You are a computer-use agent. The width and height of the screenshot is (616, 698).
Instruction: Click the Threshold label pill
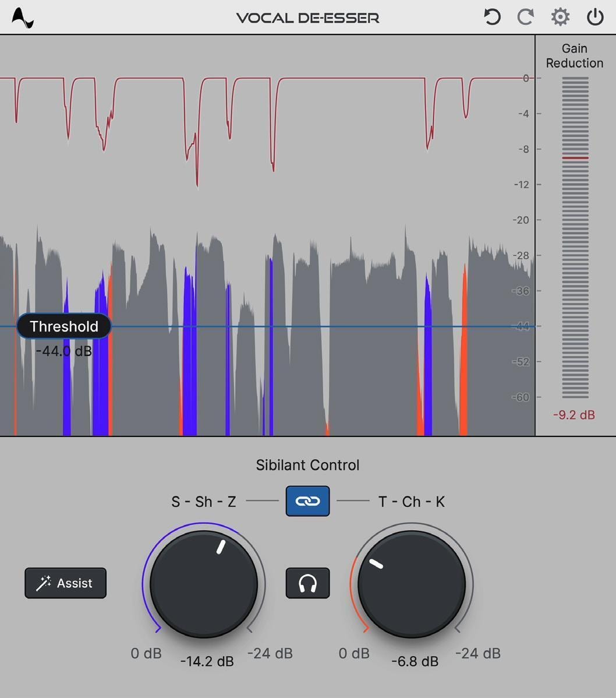coord(63,326)
